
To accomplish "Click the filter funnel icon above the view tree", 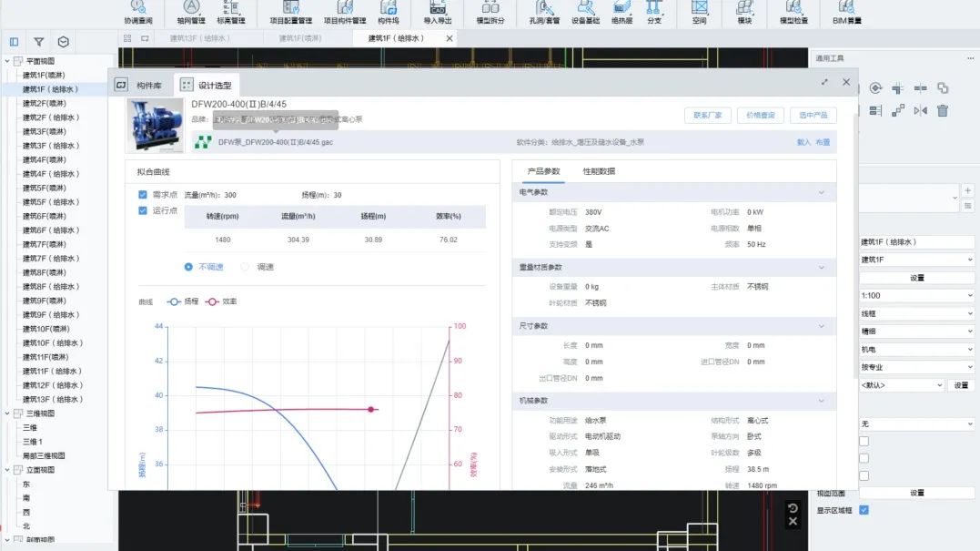I will [39, 42].
